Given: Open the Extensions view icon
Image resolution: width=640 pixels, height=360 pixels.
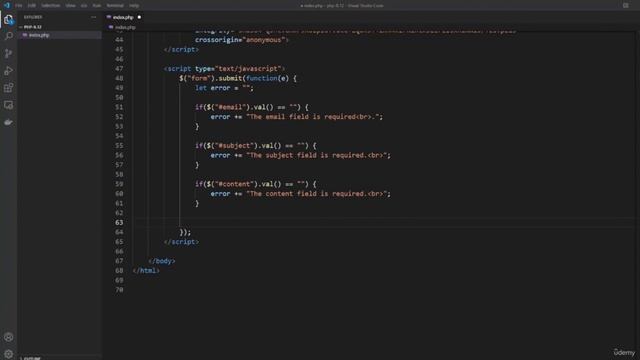Looking at the screenshot, I should (x=8, y=88).
